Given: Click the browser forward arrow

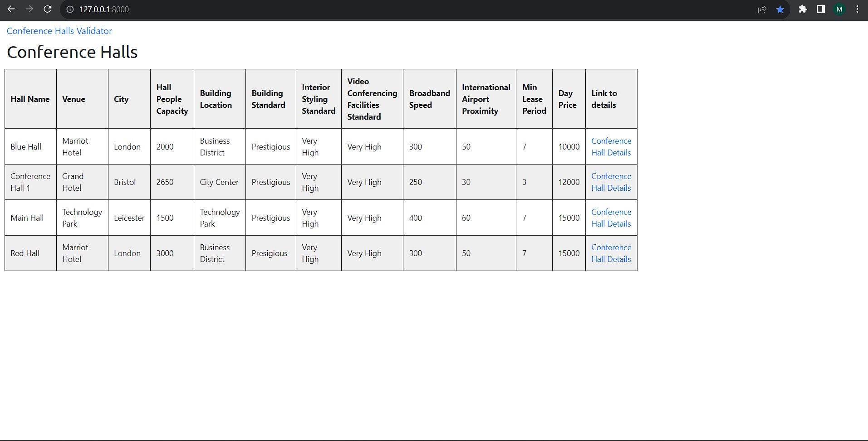Looking at the screenshot, I should coord(29,9).
